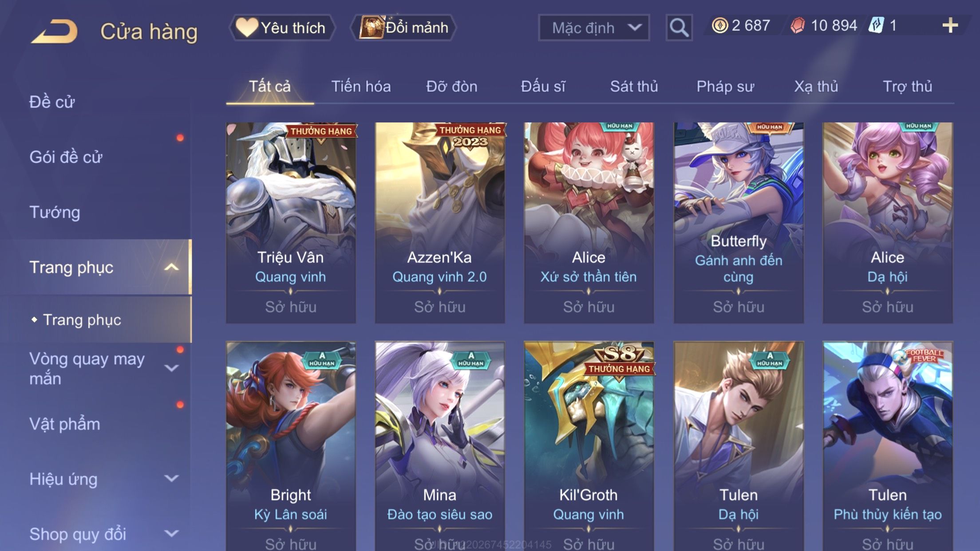Image resolution: width=980 pixels, height=551 pixels.
Task: Switch to the Sát thủ tab
Action: point(634,87)
